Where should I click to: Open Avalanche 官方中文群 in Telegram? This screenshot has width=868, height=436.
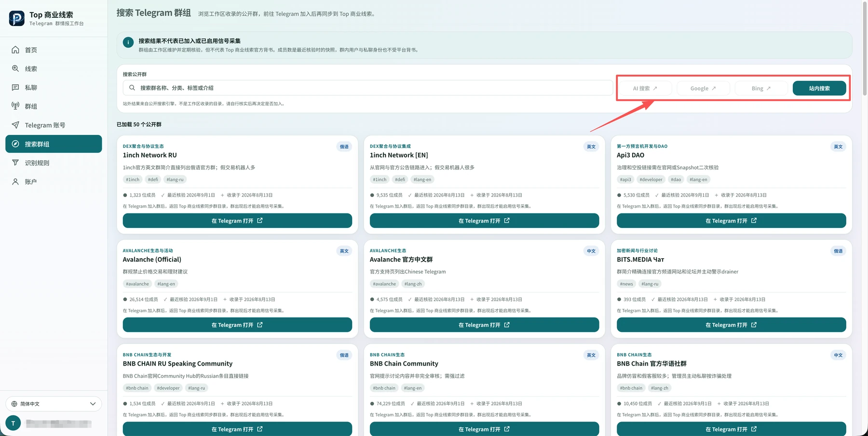(x=484, y=325)
